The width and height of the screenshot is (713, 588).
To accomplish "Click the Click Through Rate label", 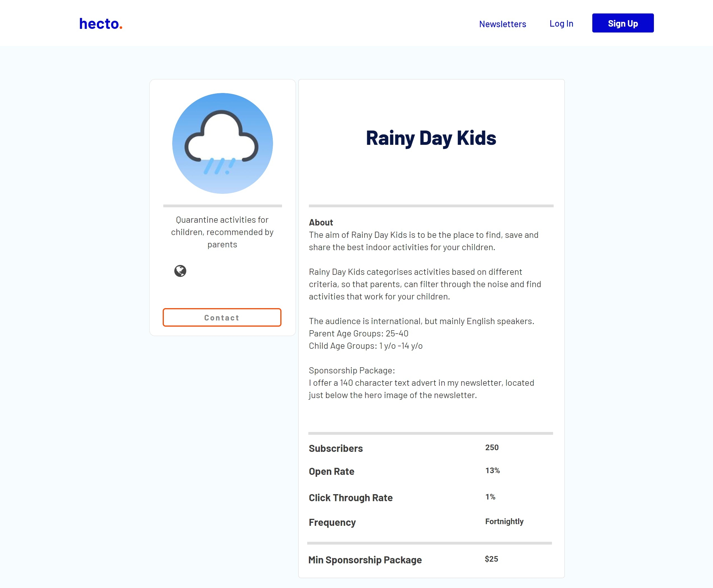I will pos(350,498).
